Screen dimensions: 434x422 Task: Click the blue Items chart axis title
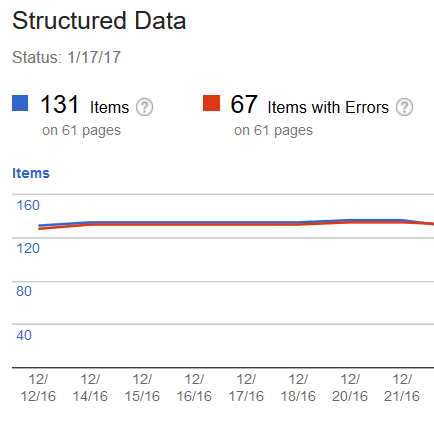click(x=31, y=173)
